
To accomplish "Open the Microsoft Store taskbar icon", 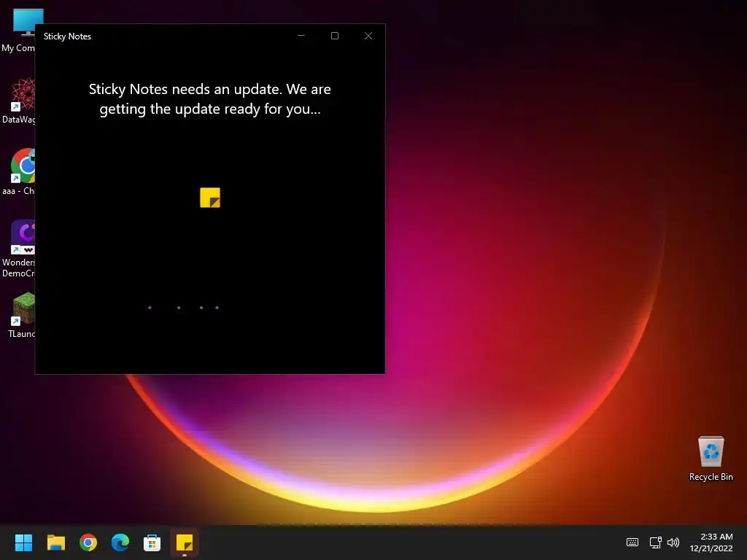I will (152, 542).
